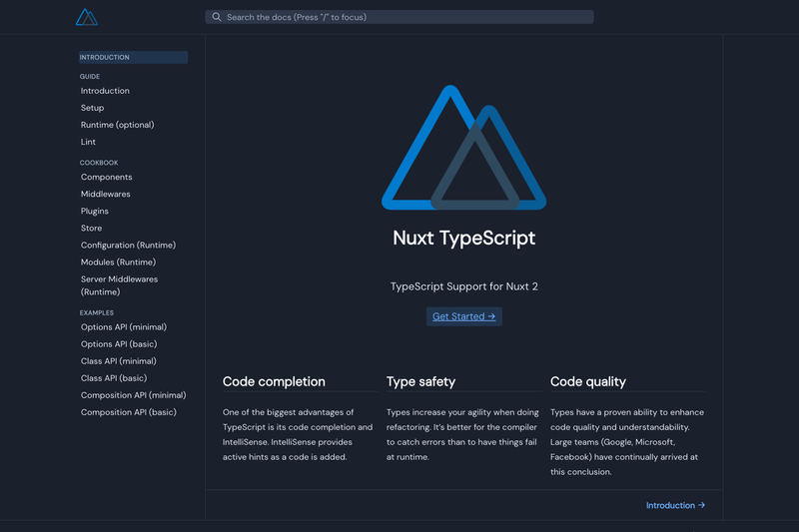The width and height of the screenshot is (799, 532).
Task: Click the Nuxt TypeScript heading
Action: point(463,238)
